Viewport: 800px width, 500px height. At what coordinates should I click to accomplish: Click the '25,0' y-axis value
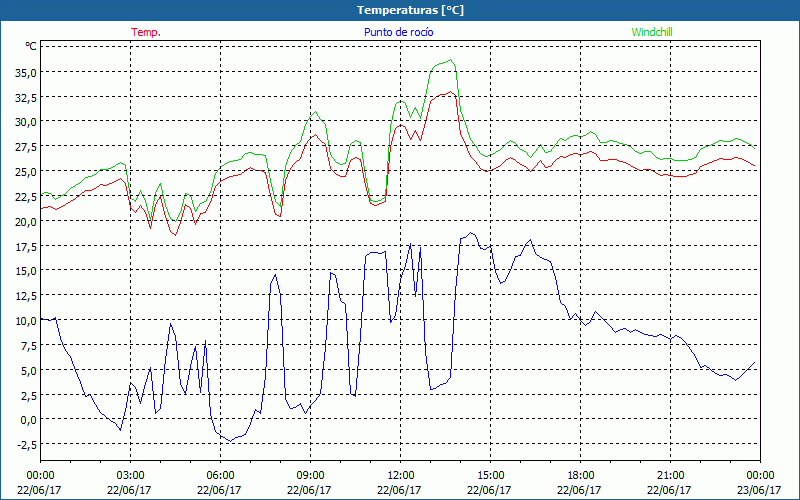[x=26, y=172]
